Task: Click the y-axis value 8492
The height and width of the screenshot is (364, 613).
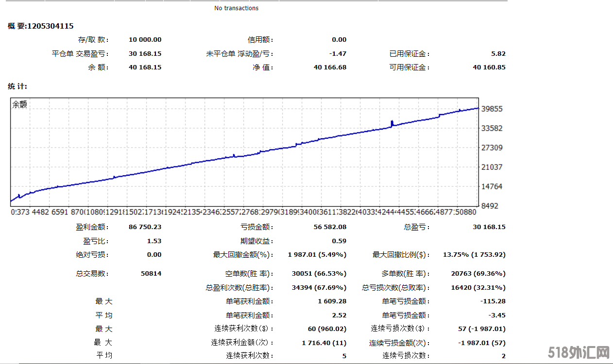Action: click(490, 206)
